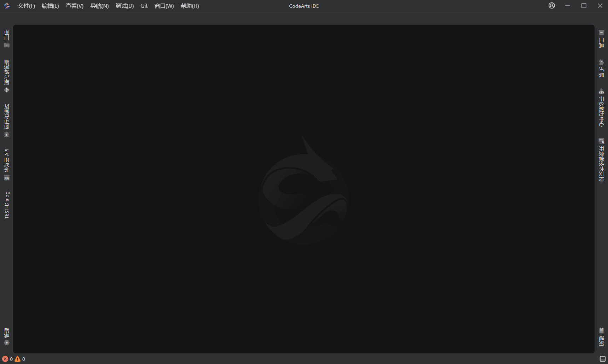The height and width of the screenshot is (364, 608).
Task: Show the 通知 notifications panel
Action: 601,337
